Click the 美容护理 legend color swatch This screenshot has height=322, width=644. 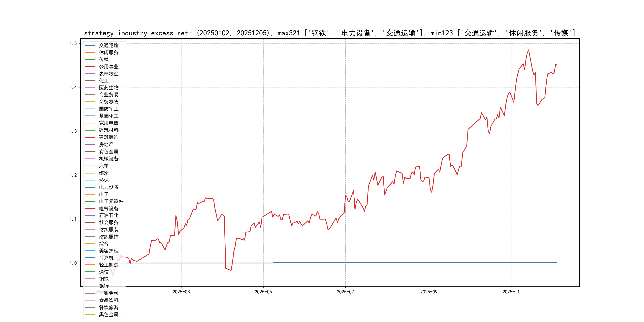pos(90,251)
